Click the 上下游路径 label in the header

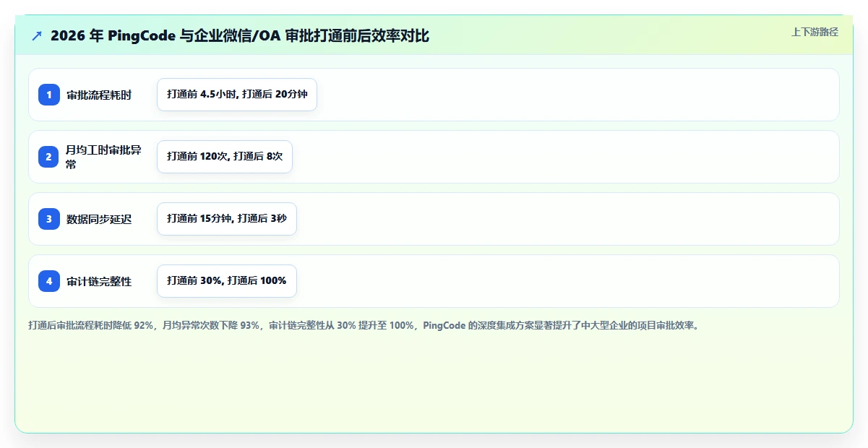(815, 32)
